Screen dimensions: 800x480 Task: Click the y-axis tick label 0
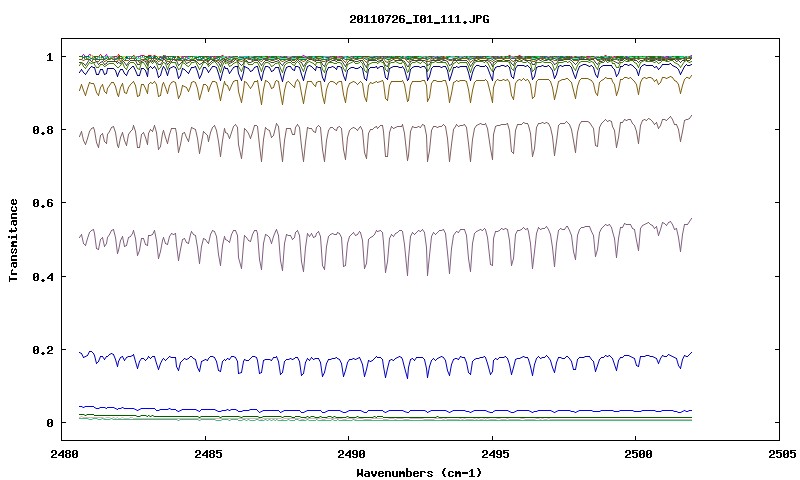point(49,423)
